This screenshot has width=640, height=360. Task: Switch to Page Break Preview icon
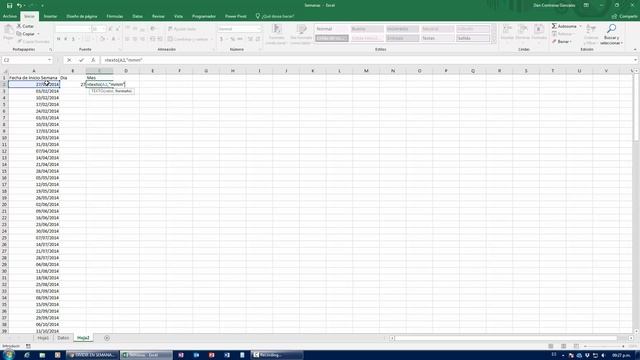576,346
